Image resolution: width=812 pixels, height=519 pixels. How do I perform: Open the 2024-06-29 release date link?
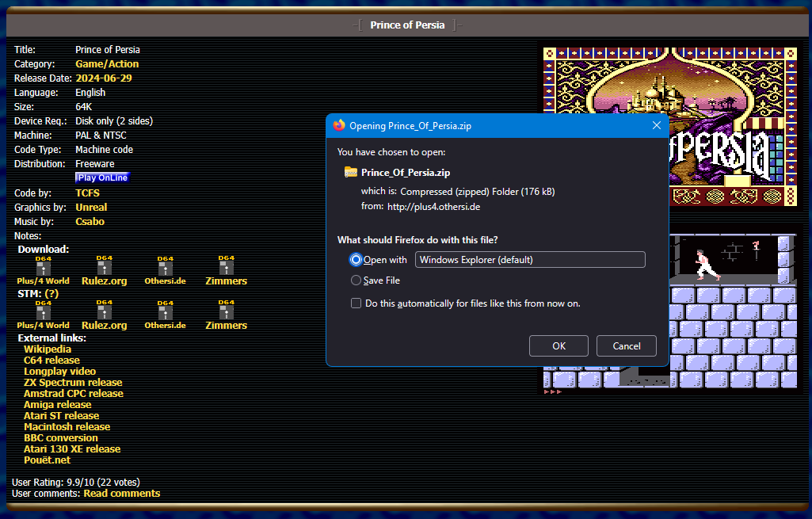(104, 78)
